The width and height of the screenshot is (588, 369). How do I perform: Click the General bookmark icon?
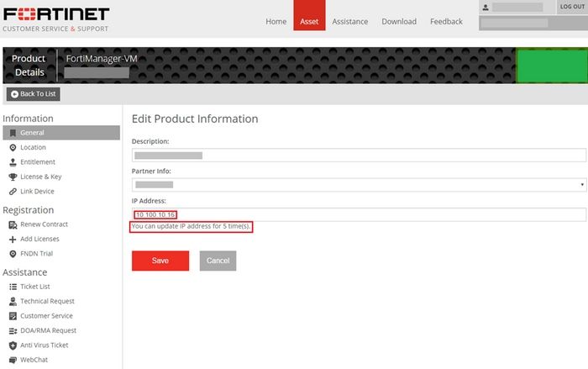13,133
